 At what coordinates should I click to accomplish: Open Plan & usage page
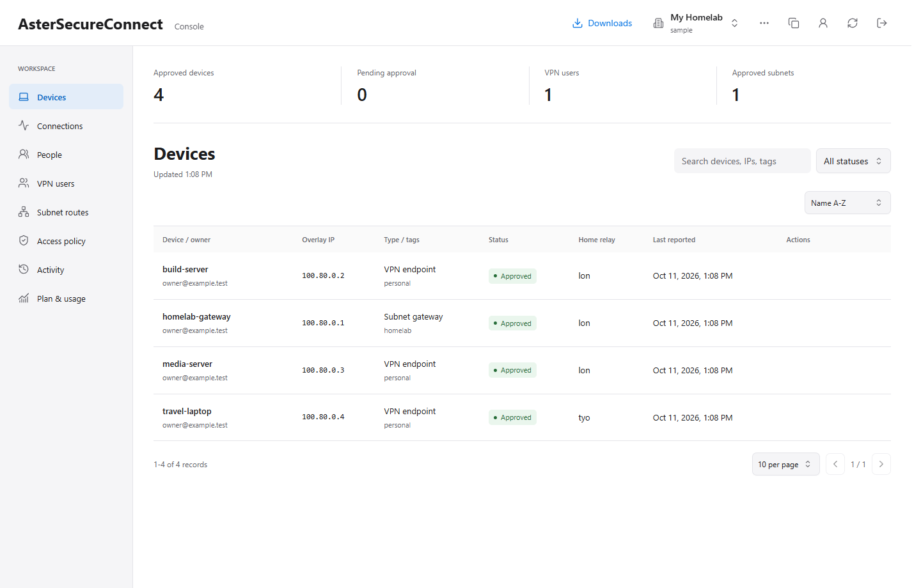(66, 298)
